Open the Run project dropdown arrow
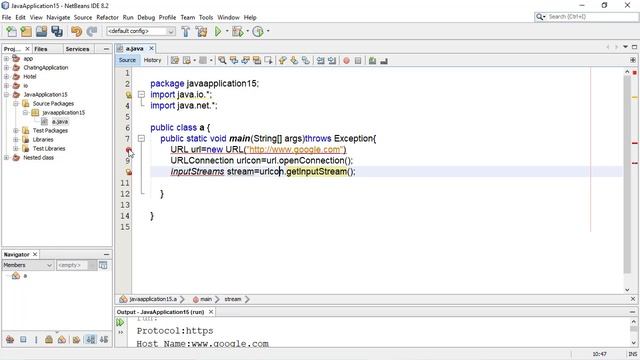This screenshot has height=360, width=640. click(227, 31)
